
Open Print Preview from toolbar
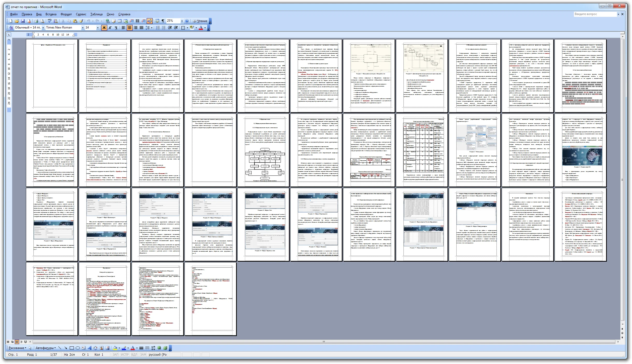(x=42, y=21)
